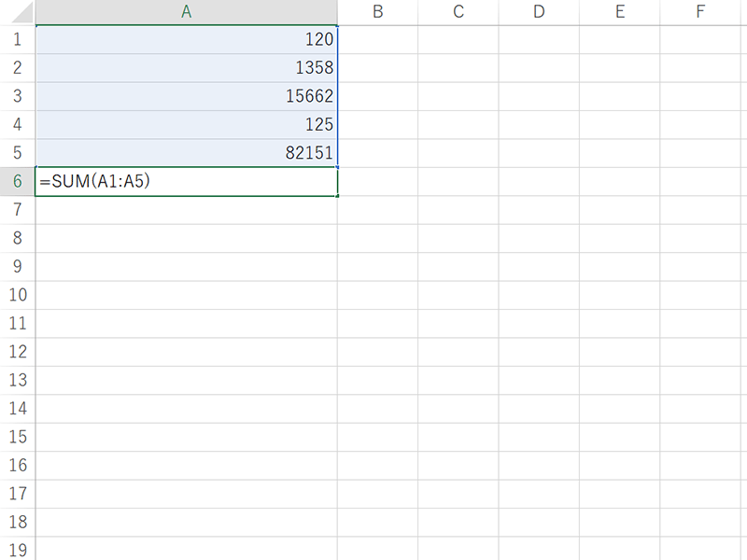Select cell A1 containing 120
Viewport: 747px width, 560px height.
click(187, 40)
